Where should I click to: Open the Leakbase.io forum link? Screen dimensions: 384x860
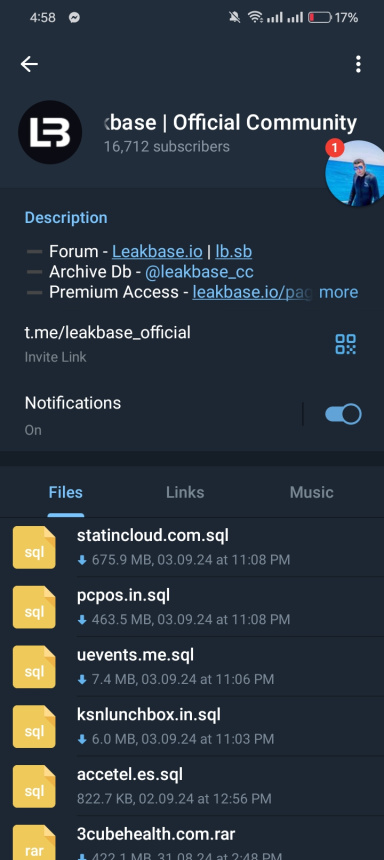(157, 252)
